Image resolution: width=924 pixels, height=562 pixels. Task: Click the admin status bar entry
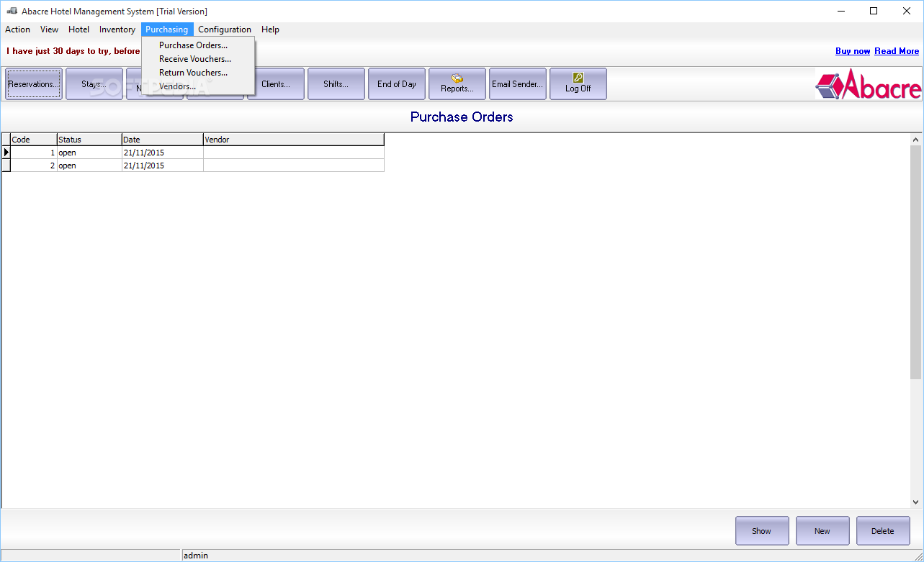196,556
